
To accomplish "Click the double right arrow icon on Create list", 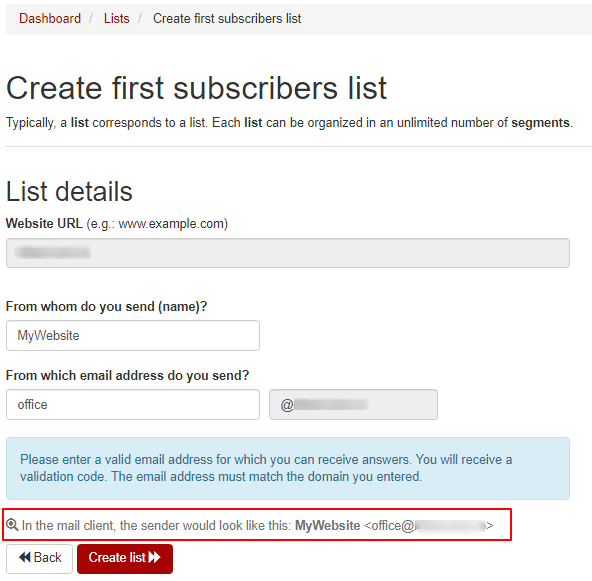I will click(x=154, y=558).
